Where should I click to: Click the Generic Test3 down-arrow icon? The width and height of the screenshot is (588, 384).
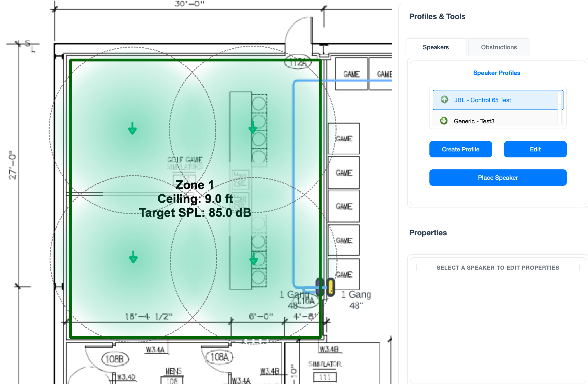click(444, 121)
